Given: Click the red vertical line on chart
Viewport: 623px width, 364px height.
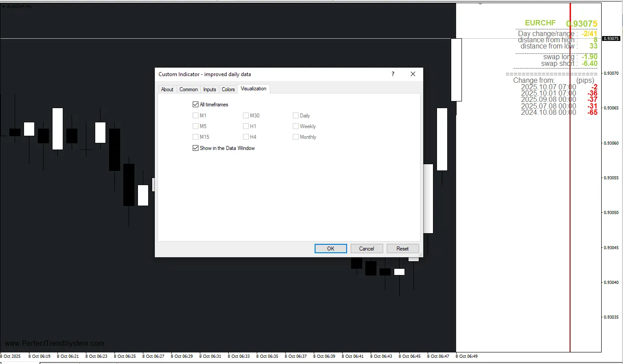Looking at the screenshot, I should point(570,200).
